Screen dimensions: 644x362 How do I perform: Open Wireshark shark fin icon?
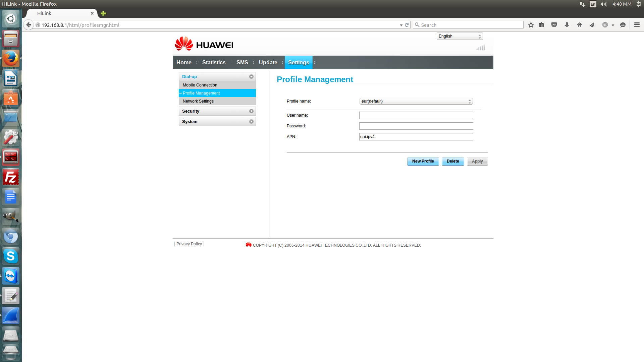click(11, 315)
